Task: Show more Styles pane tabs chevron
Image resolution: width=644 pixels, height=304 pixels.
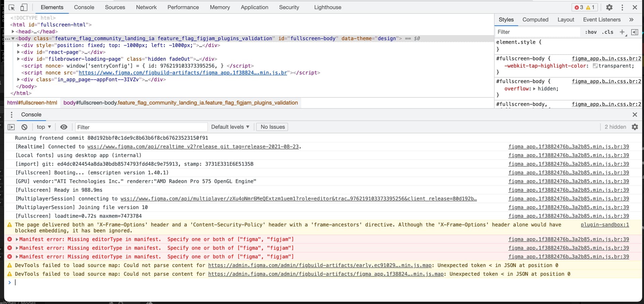Action: (631, 20)
